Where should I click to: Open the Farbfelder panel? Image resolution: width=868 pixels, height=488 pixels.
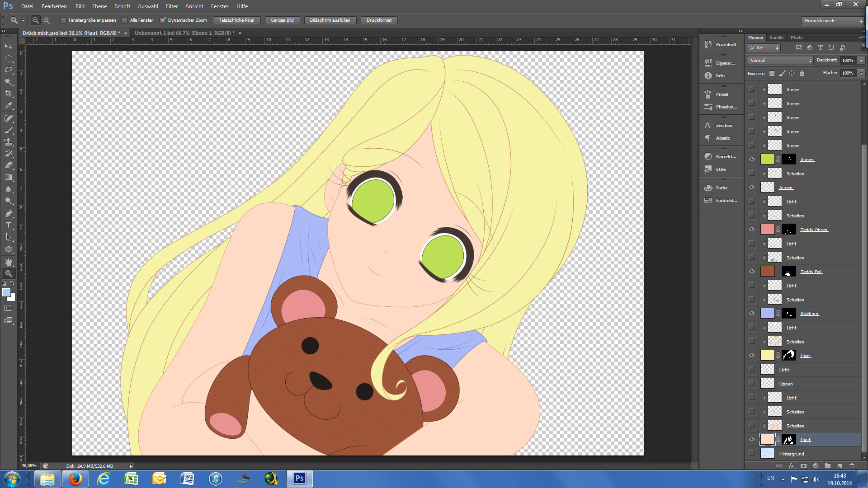coord(721,200)
